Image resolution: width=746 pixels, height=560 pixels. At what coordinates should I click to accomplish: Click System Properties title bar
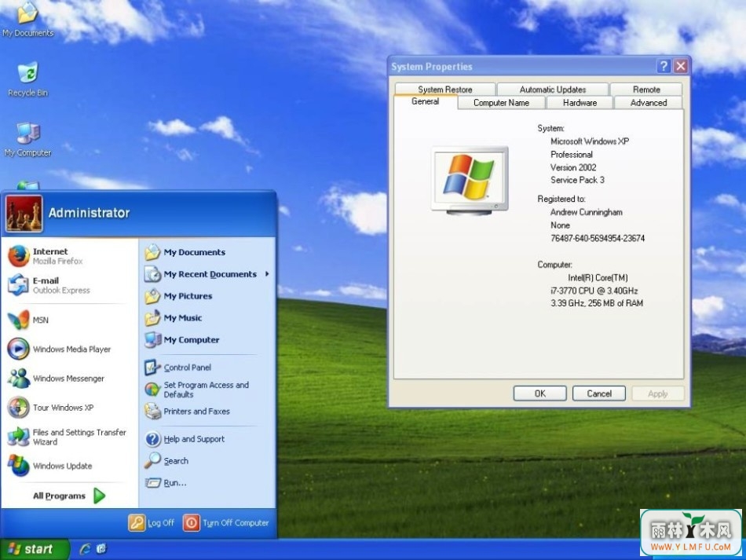pos(523,67)
